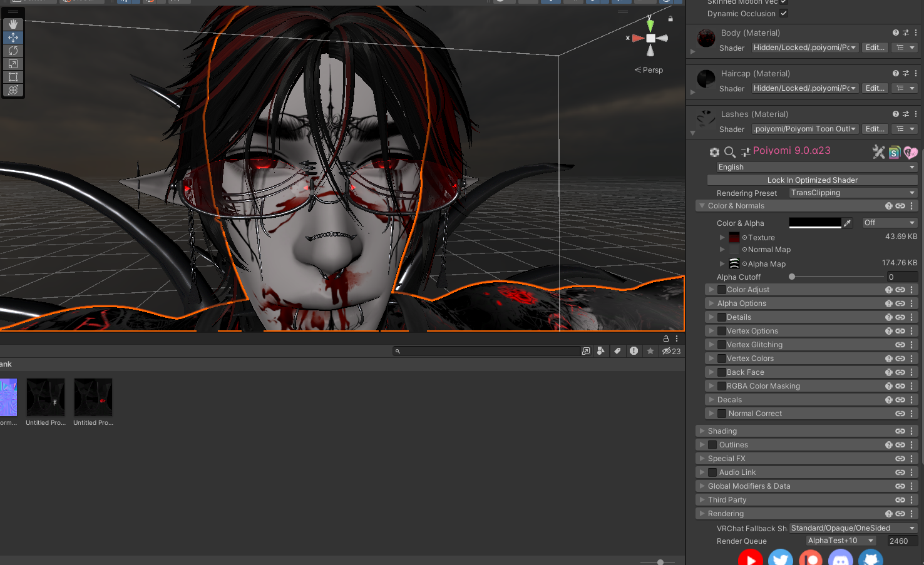This screenshot has height=565, width=924.
Task: Select the Rect transform tool
Action: click(13, 77)
